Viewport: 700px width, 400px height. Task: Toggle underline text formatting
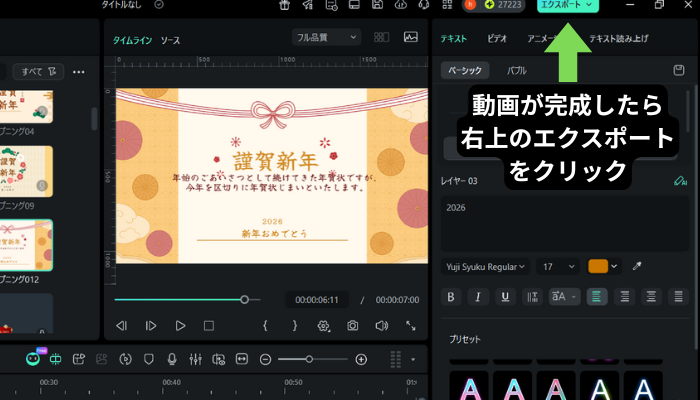pos(505,297)
